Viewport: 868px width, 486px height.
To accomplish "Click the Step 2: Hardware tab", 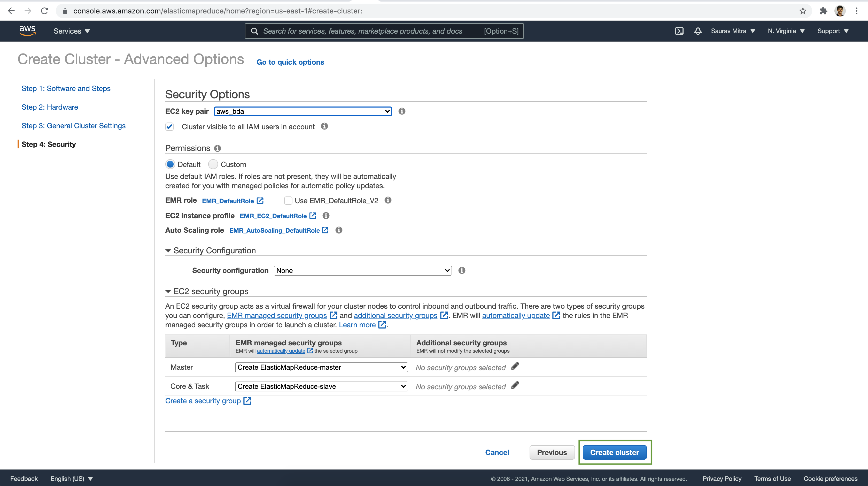I will 50,107.
